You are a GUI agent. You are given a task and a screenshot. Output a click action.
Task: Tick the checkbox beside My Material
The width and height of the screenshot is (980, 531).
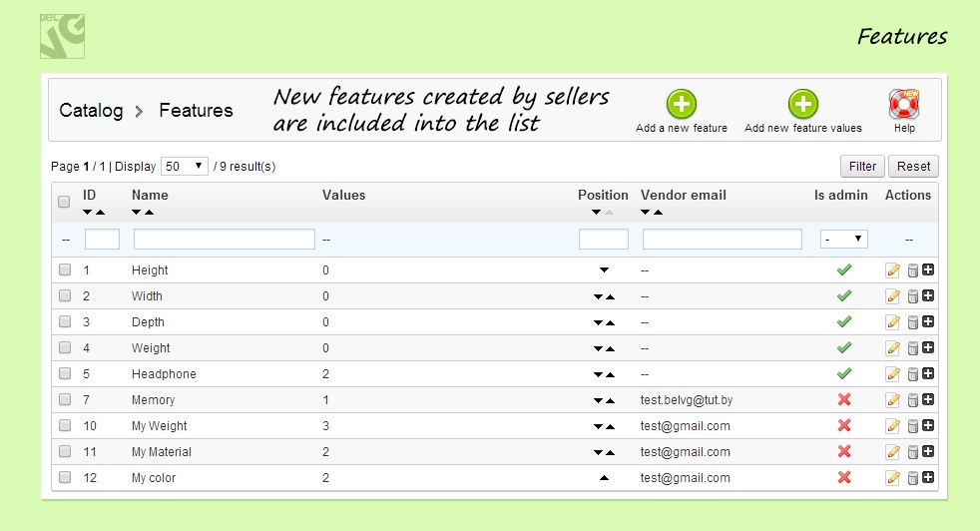[x=65, y=452]
